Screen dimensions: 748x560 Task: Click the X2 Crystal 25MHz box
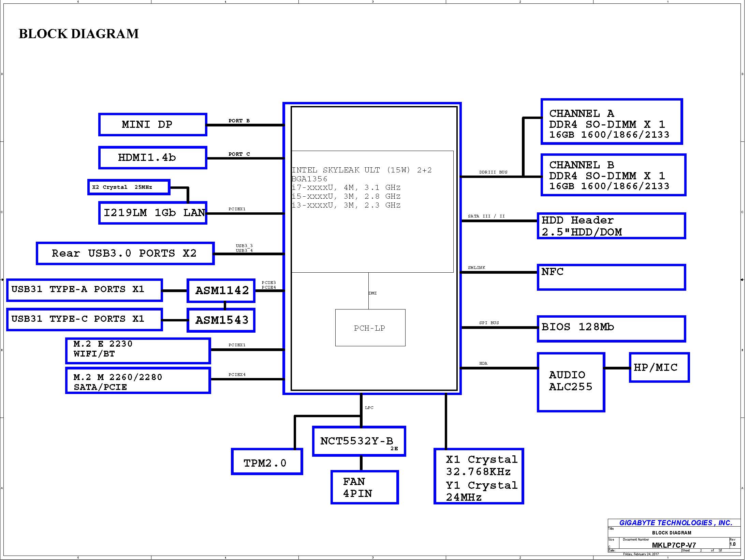pos(129,187)
